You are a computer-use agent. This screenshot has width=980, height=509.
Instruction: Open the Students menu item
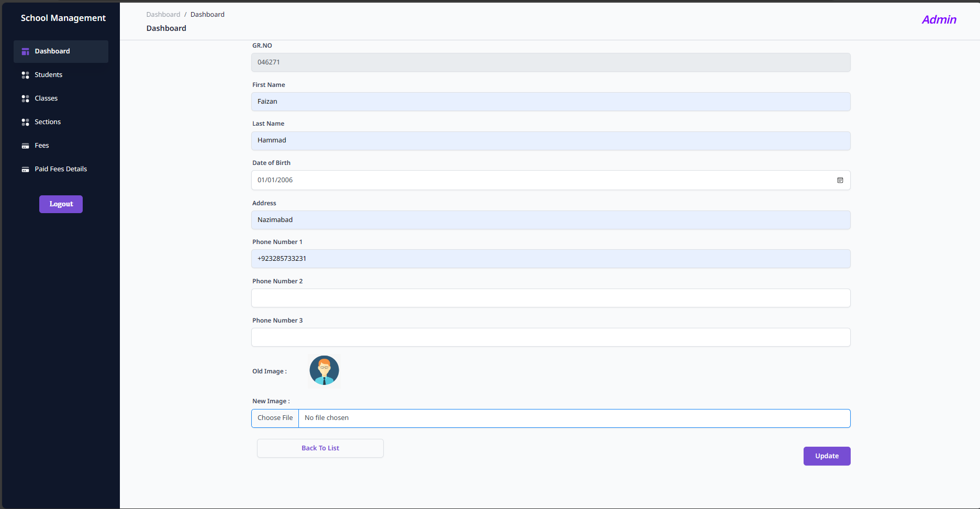(48, 75)
